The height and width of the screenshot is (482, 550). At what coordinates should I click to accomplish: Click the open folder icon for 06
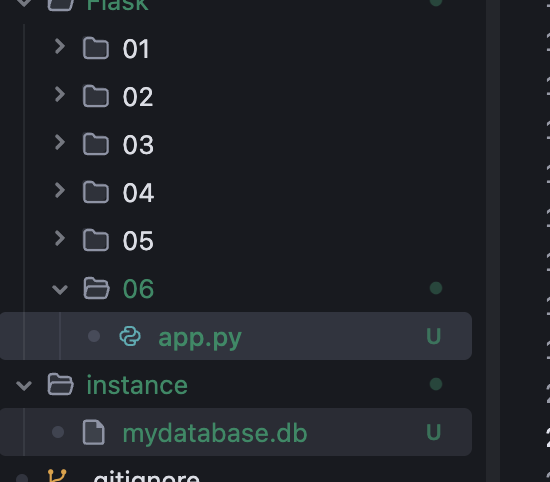[96, 288]
